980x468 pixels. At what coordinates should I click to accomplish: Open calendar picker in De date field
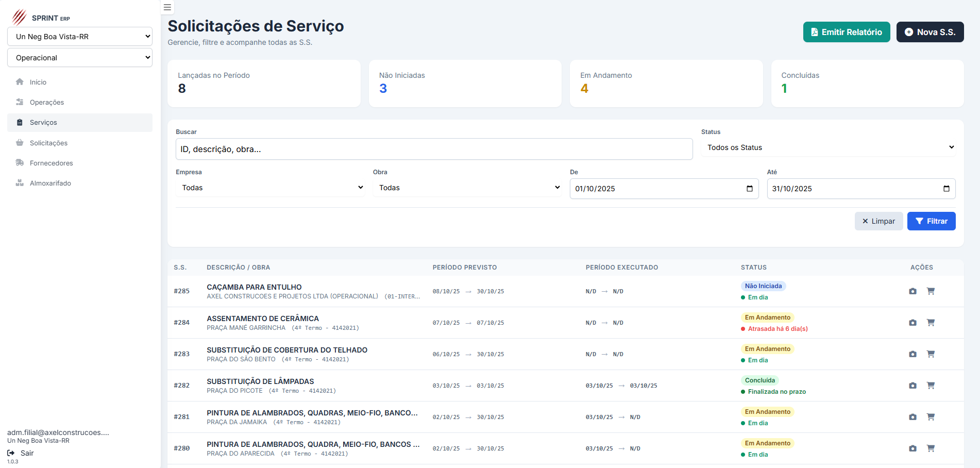pos(749,189)
